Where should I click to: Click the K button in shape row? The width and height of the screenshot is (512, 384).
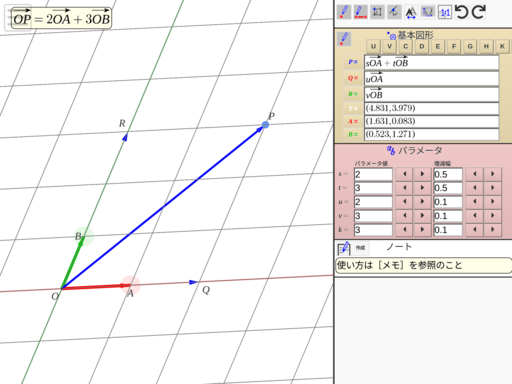click(502, 46)
